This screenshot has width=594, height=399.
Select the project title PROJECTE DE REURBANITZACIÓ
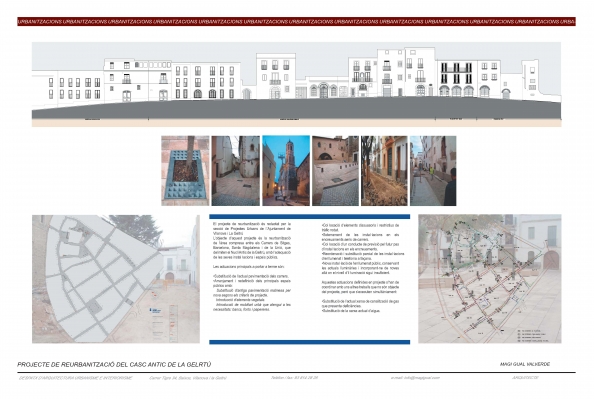(114, 365)
